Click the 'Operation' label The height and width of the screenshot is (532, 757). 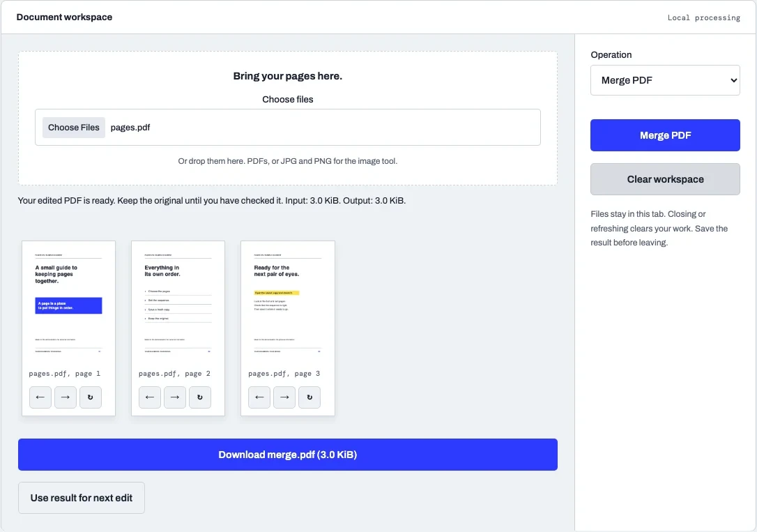click(x=611, y=55)
